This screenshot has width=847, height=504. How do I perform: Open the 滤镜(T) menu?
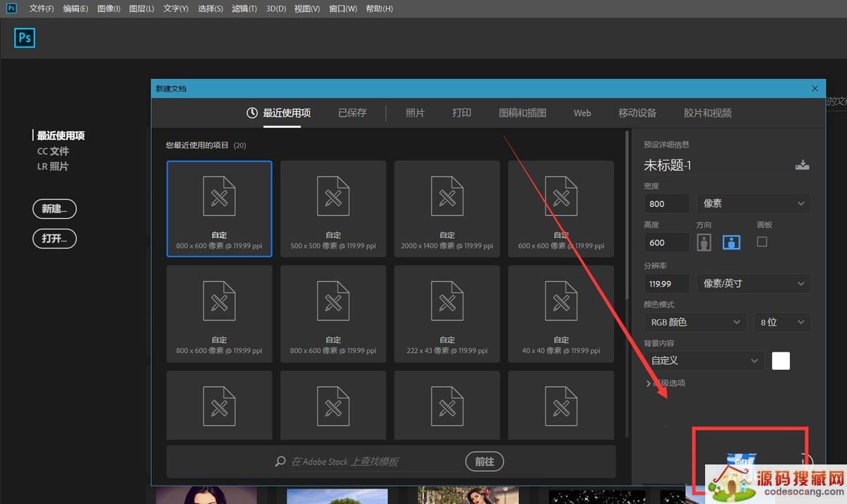(244, 8)
